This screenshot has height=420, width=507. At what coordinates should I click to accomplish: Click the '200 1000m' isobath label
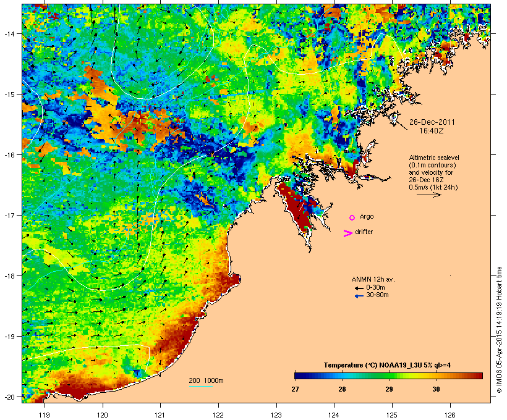206,380
